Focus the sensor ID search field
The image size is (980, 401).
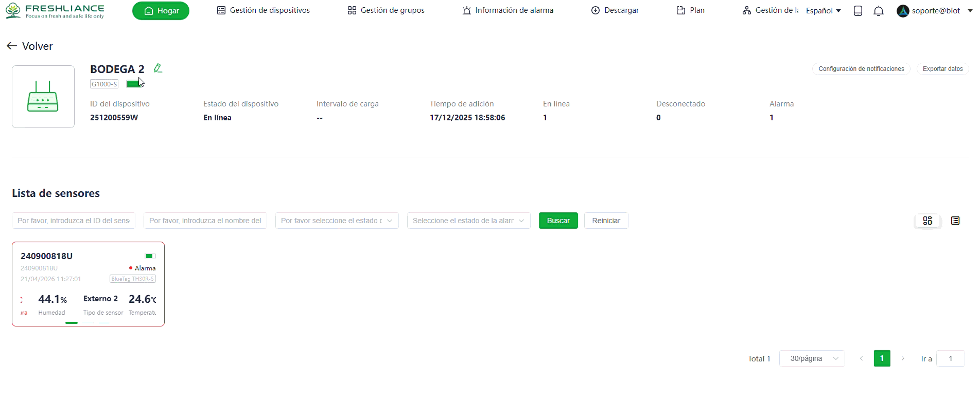coord(74,221)
